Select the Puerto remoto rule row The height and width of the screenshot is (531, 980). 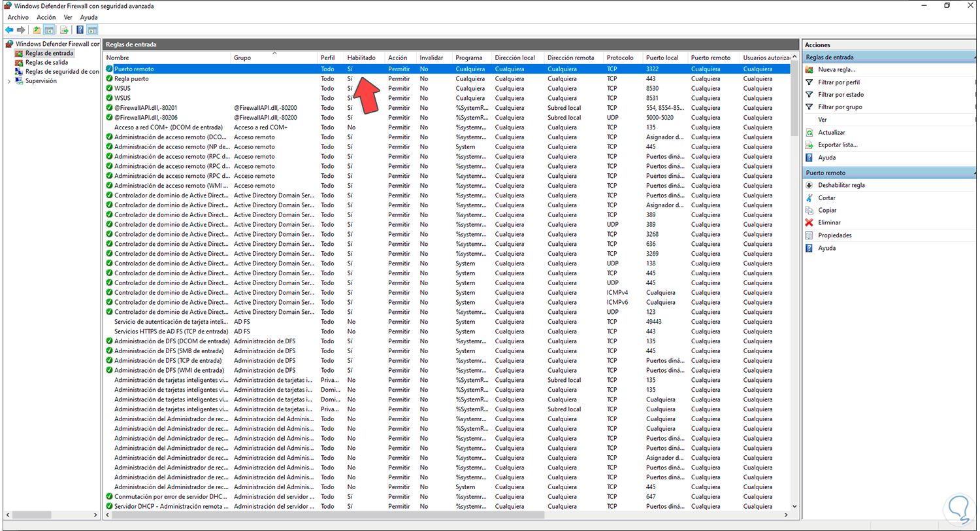click(447, 69)
